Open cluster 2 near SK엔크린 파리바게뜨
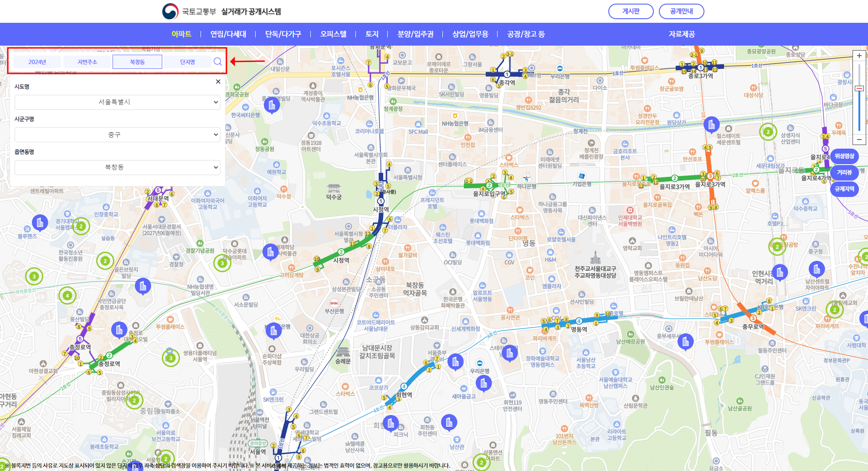This screenshot has height=471, width=868. (835, 310)
